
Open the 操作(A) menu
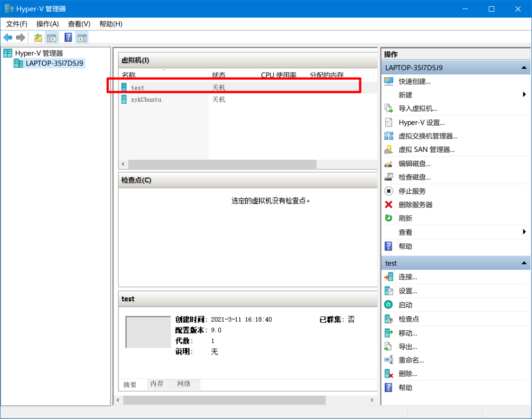[x=47, y=24]
